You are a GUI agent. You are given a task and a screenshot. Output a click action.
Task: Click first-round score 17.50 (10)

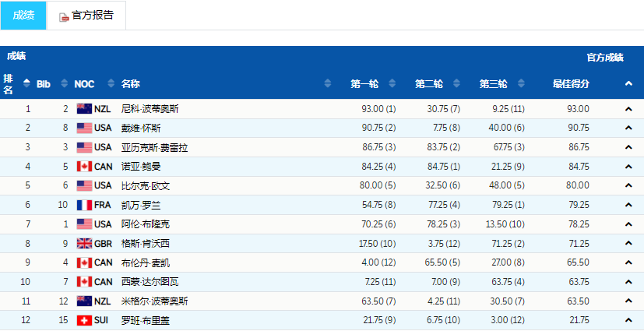coord(378,243)
